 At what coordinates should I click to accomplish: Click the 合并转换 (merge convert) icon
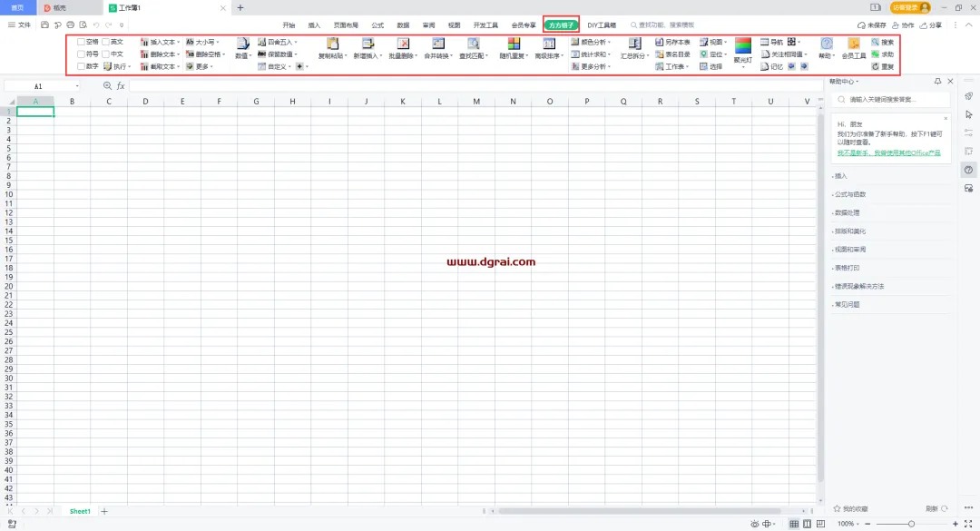(438, 44)
